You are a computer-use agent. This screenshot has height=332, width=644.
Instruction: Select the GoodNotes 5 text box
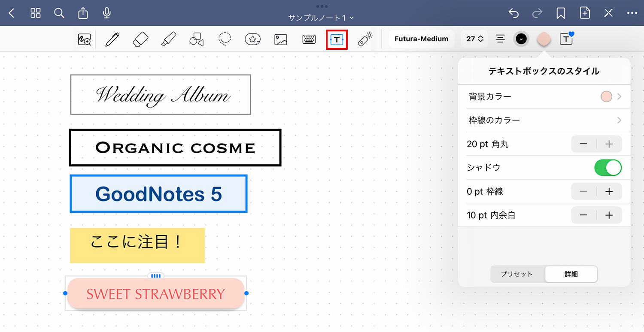(158, 194)
